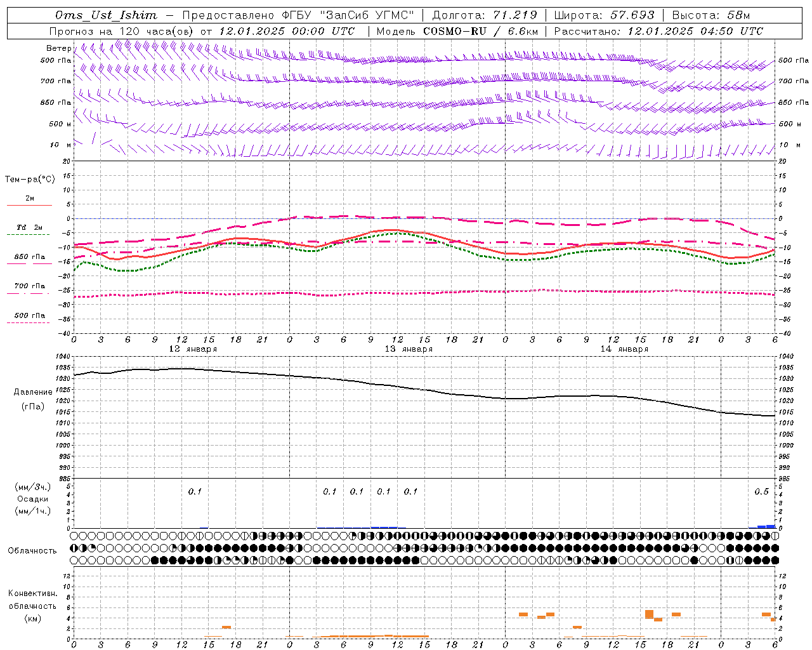Click the 500 гПа entry in the temperature legend

(x=30, y=315)
